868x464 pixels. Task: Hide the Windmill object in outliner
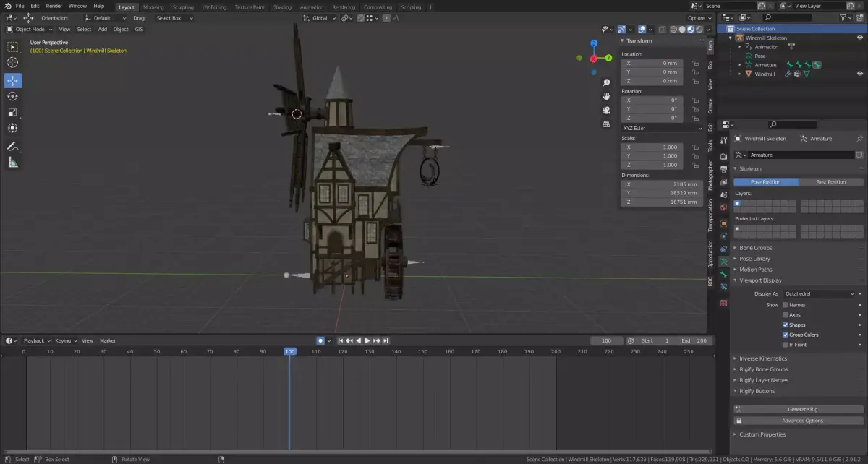pyautogui.click(x=860, y=74)
